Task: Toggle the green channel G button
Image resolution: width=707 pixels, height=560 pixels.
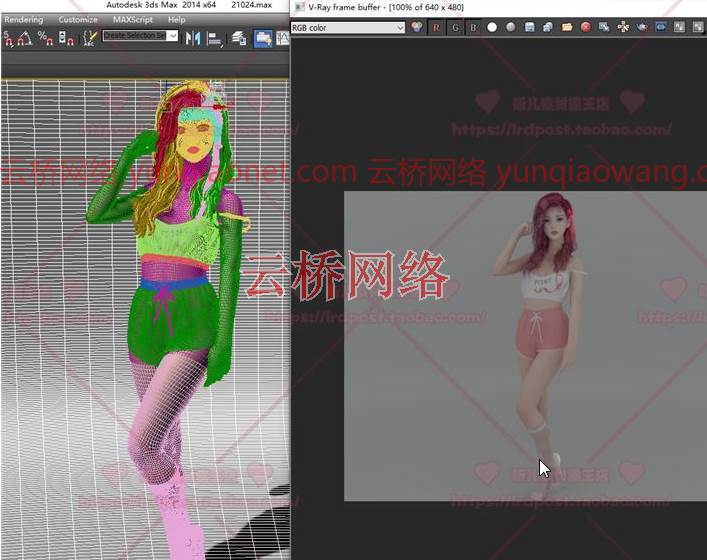Action: (455, 28)
